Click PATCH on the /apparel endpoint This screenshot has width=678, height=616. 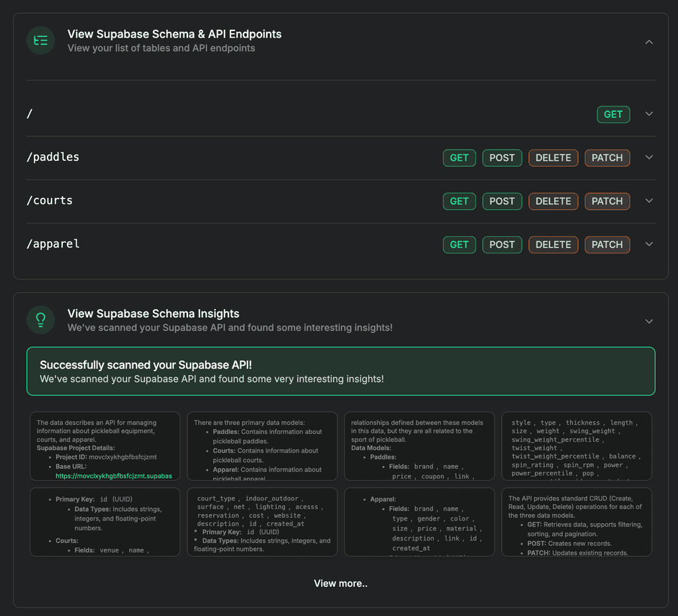click(607, 244)
